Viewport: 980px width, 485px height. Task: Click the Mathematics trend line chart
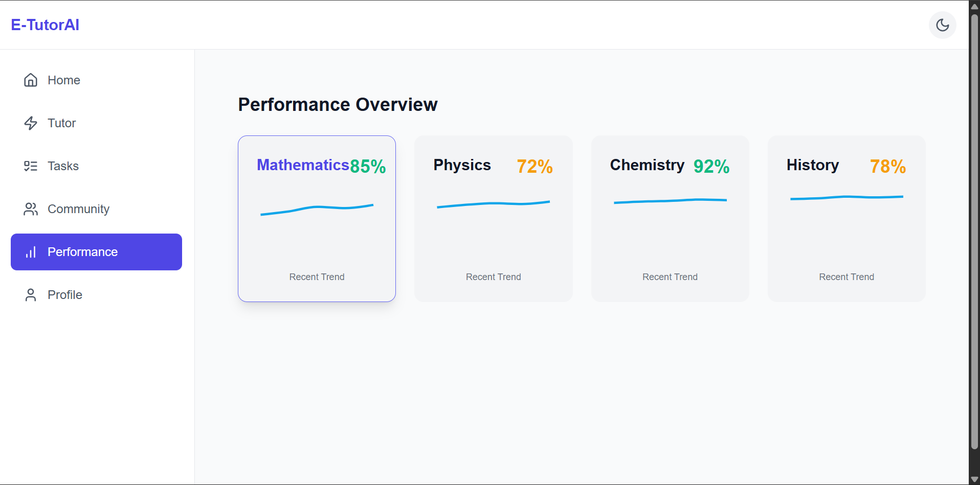[x=317, y=209]
